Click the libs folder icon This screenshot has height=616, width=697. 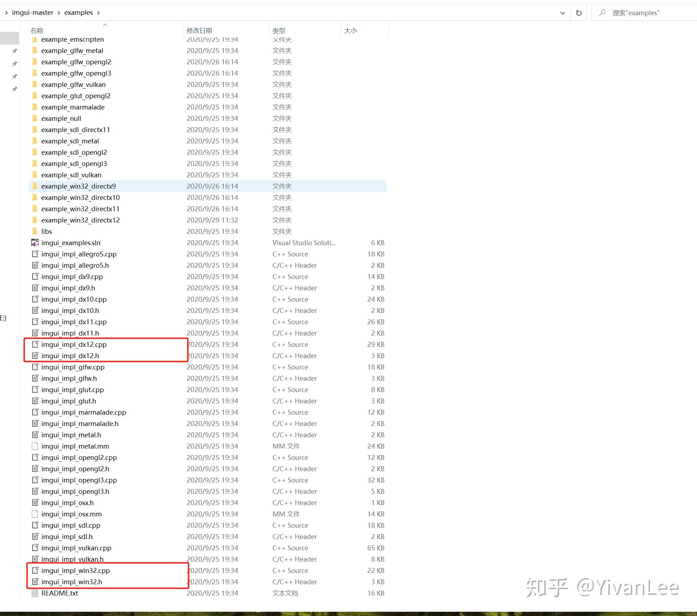point(35,231)
